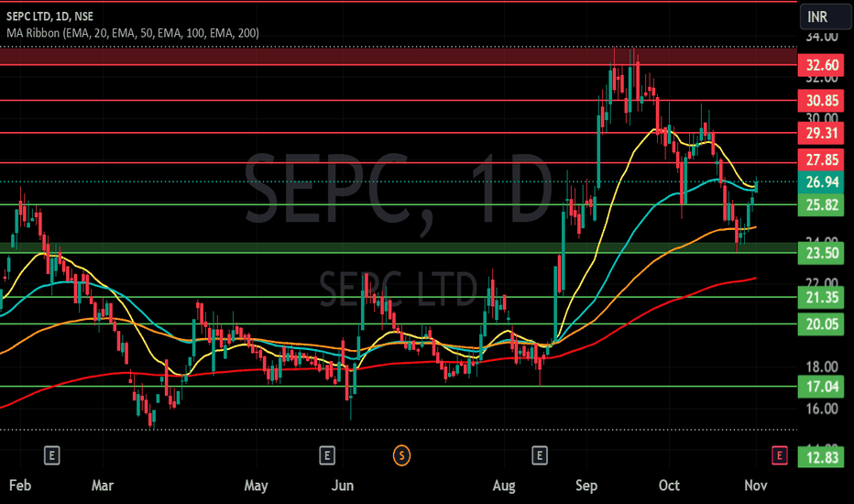Select the MA Ribbon indicator legend
The width and height of the screenshot is (854, 504).
click(132, 33)
